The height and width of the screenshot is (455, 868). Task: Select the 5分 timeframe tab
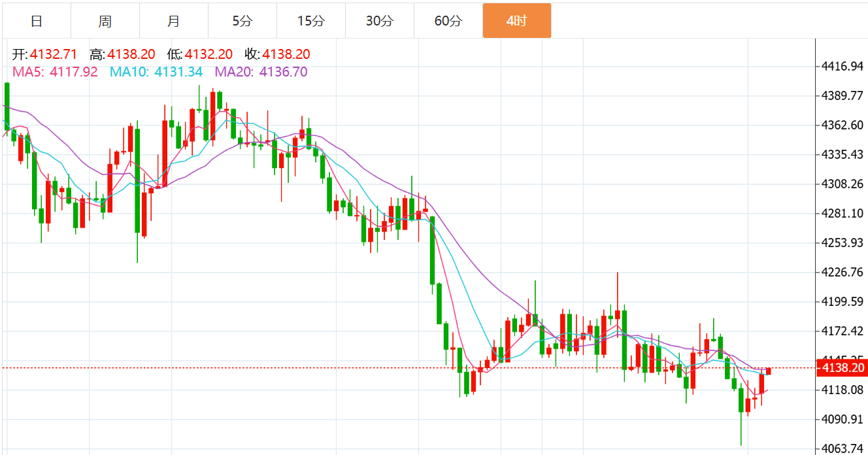242,21
